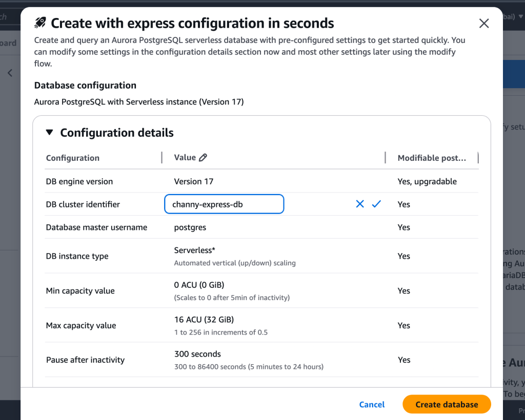The height and width of the screenshot is (420, 525).
Task: Collapse the Configuration details section
Action: (x=49, y=132)
